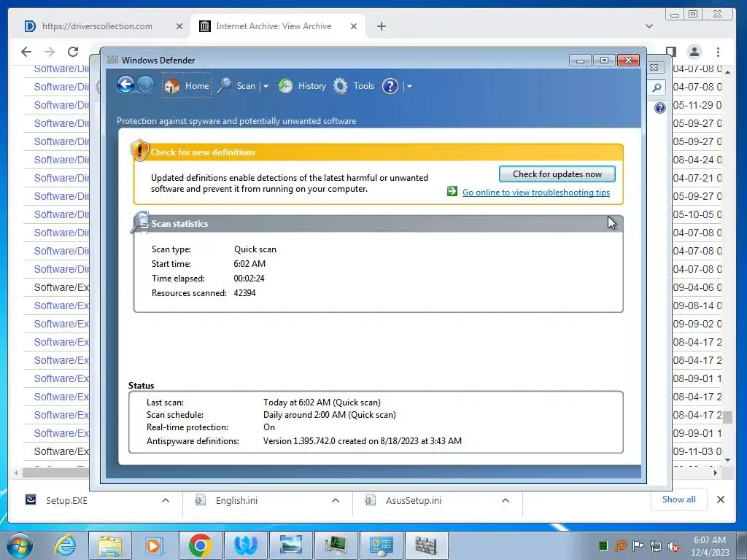
Task: Click the Scan statistics magnifier icon
Action: tap(140, 222)
